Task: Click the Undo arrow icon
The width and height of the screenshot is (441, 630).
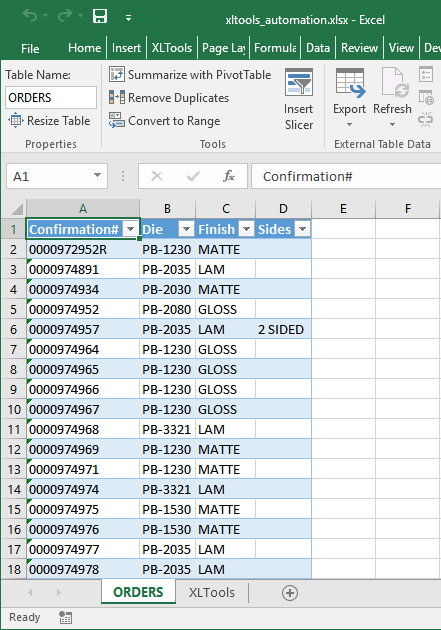Action: pyautogui.click(x=30, y=16)
